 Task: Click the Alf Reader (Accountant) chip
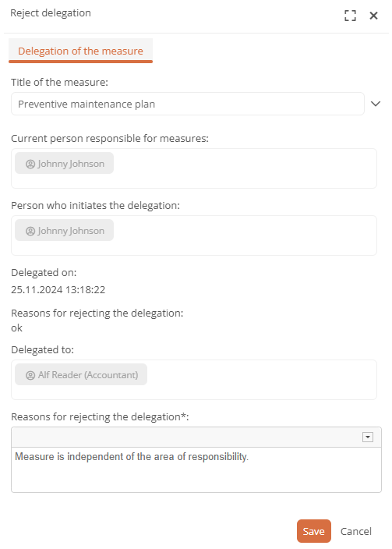(x=81, y=374)
